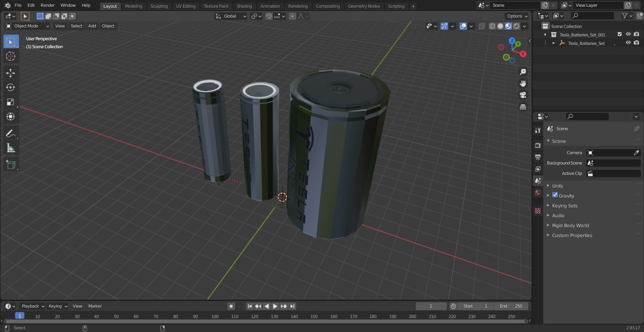Toggle viewport overlays display
The image size is (644, 332).
click(x=463, y=26)
